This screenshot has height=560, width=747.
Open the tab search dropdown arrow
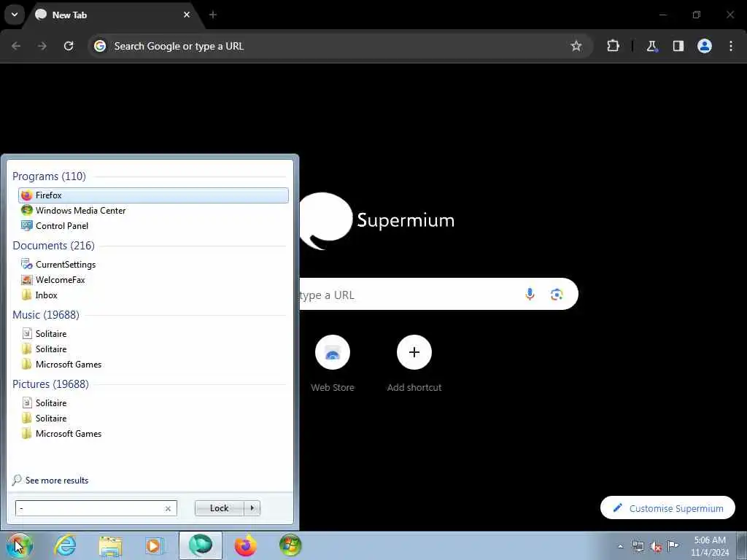point(15,15)
